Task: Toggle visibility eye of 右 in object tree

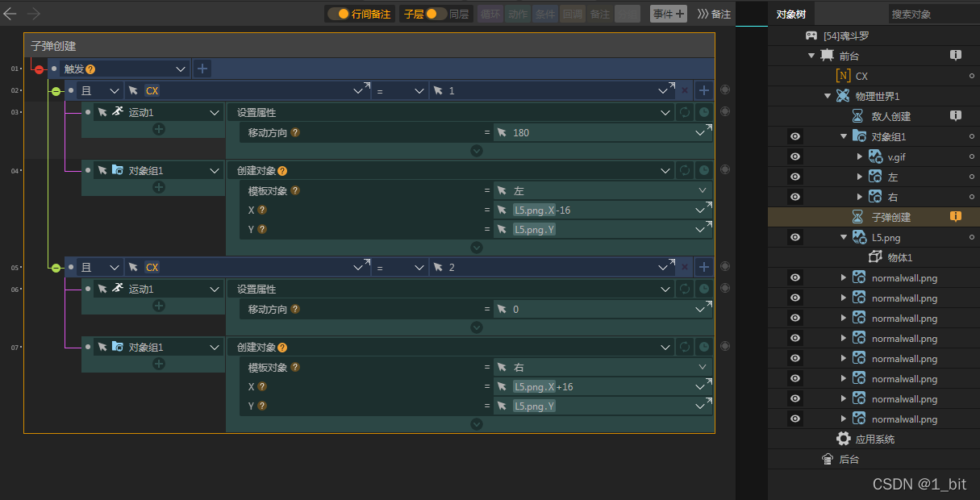Action: click(x=795, y=197)
